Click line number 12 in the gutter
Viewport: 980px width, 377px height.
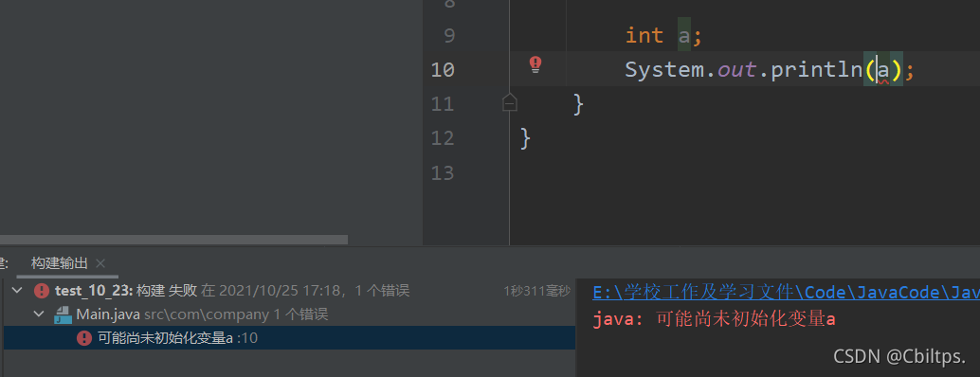click(443, 138)
